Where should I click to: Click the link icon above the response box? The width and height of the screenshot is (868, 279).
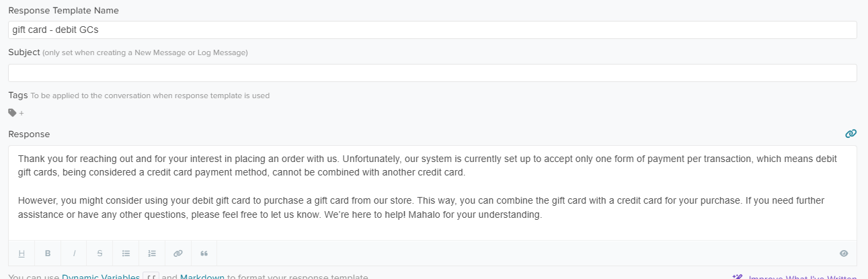851,134
